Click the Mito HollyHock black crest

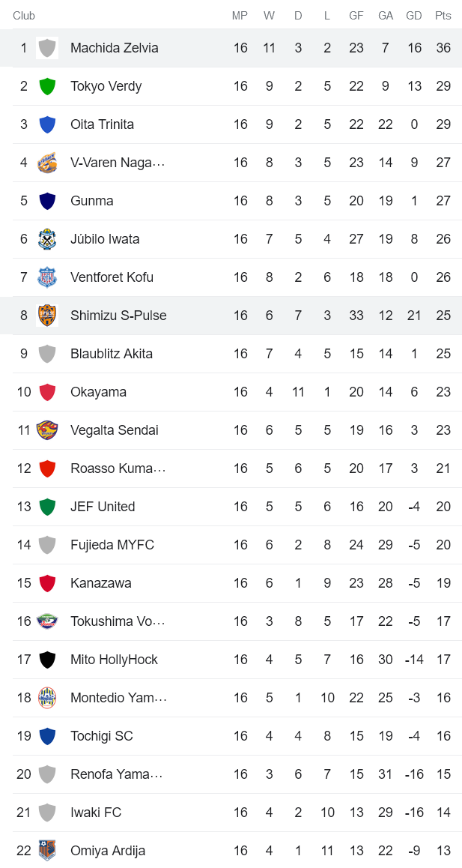(47, 659)
